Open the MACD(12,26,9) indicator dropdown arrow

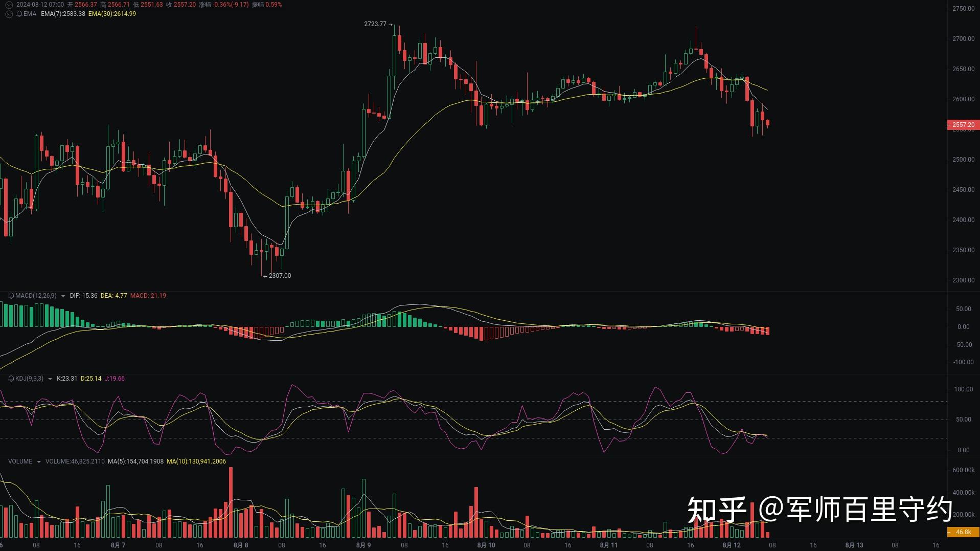tap(63, 296)
